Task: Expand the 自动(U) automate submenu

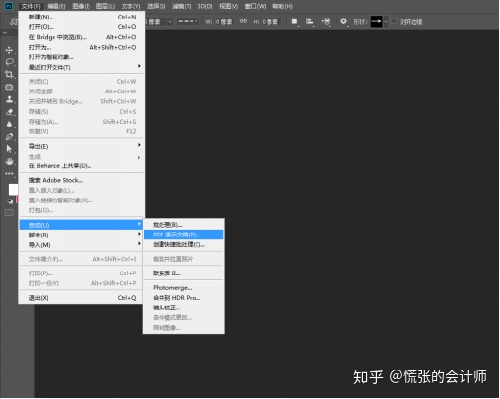Action: (82, 225)
